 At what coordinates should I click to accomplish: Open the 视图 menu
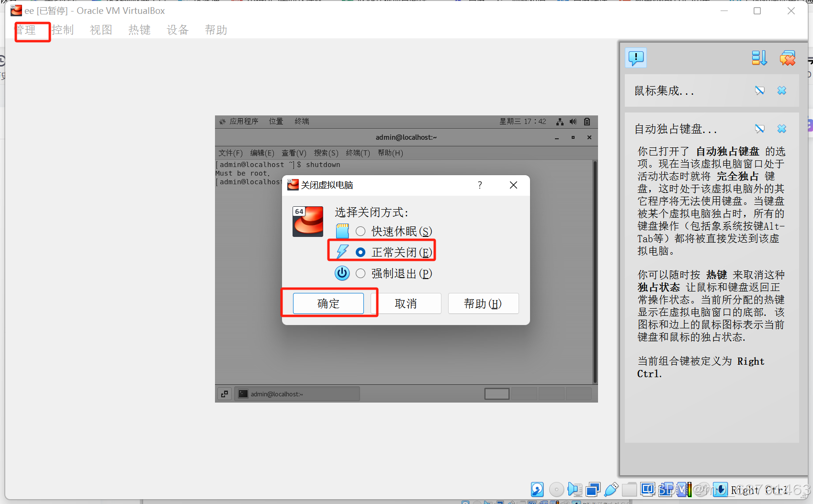point(101,30)
